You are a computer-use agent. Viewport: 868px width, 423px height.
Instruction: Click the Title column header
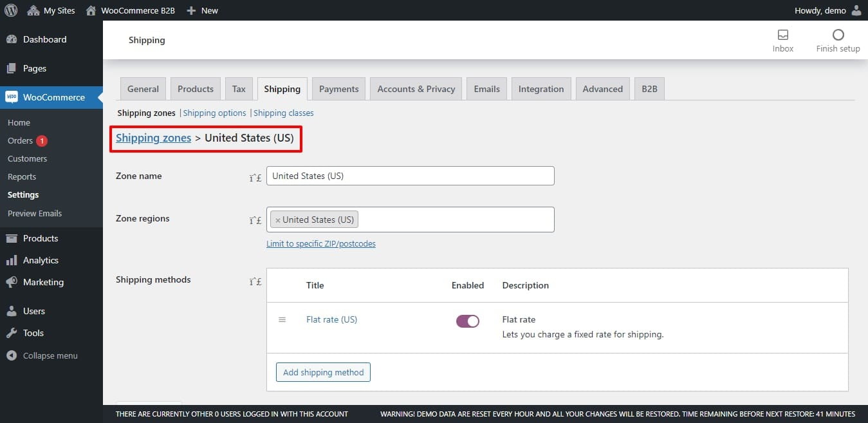315,285
